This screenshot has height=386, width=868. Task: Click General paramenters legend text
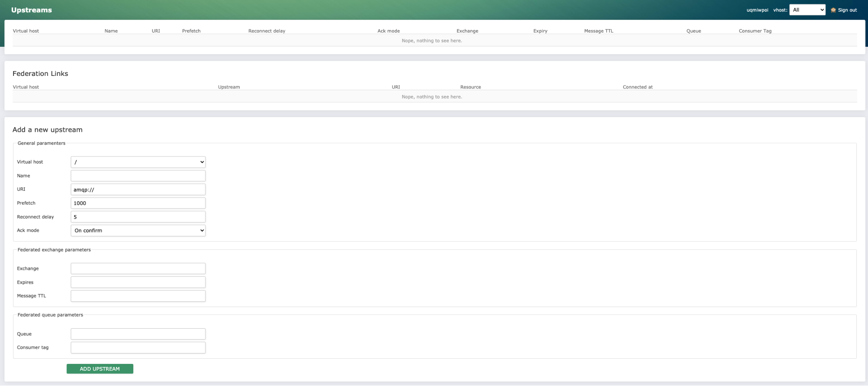point(41,143)
